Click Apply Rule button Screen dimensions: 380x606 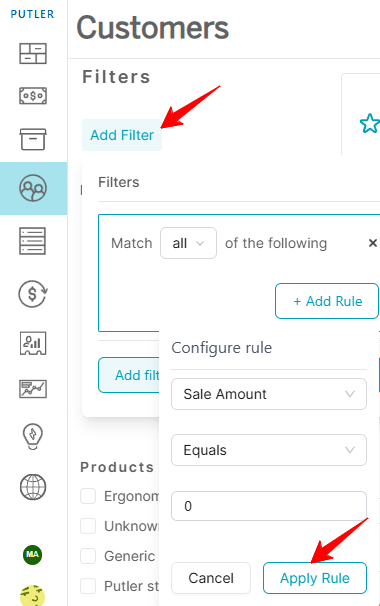point(315,578)
